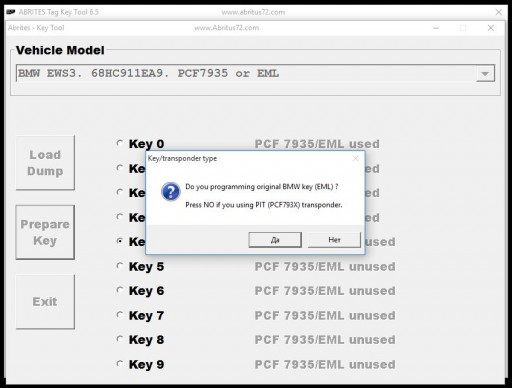The width and height of the screenshot is (512, 388).
Task: Click the Key 9 'PCF 7935/EML unused' status
Action: click(x=325, y=365)
